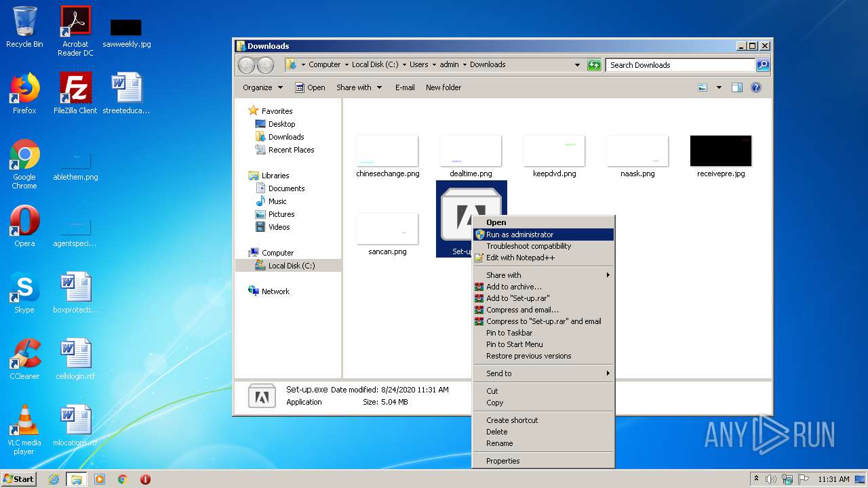The width and height of the screenshot is (868, 488).
Task: Click the Explorer Back navigation button
Action: (x=246, y=65)
